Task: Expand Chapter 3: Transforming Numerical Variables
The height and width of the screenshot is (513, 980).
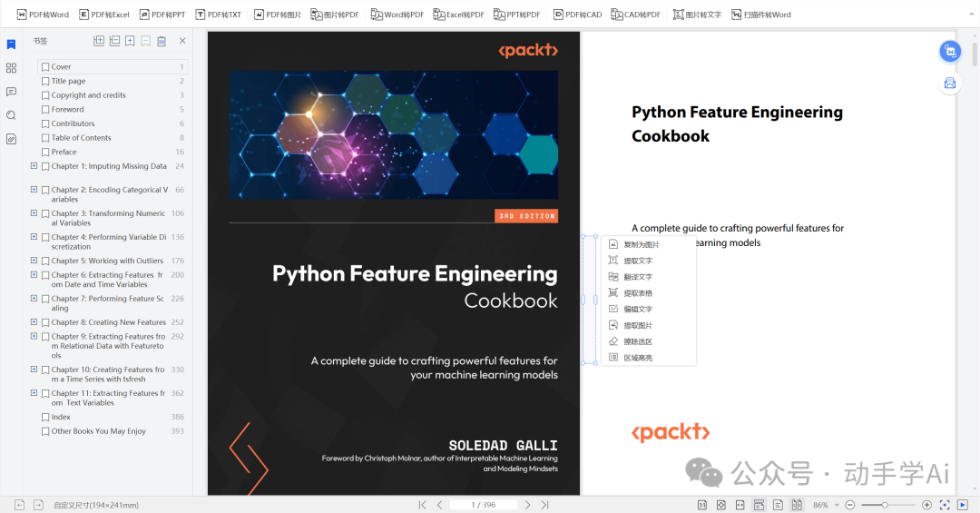Action: (34, 212)
